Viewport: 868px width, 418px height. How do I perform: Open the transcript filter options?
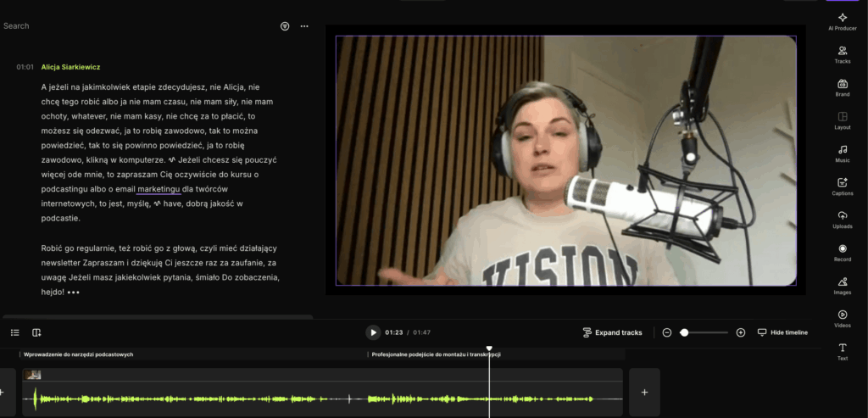tap(285, 26)
